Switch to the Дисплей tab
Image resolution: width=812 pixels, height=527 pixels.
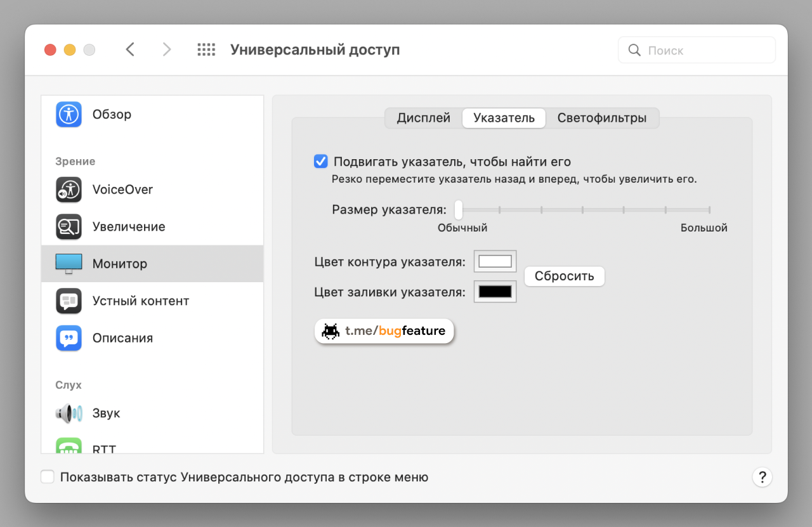[x=423, y=118]
